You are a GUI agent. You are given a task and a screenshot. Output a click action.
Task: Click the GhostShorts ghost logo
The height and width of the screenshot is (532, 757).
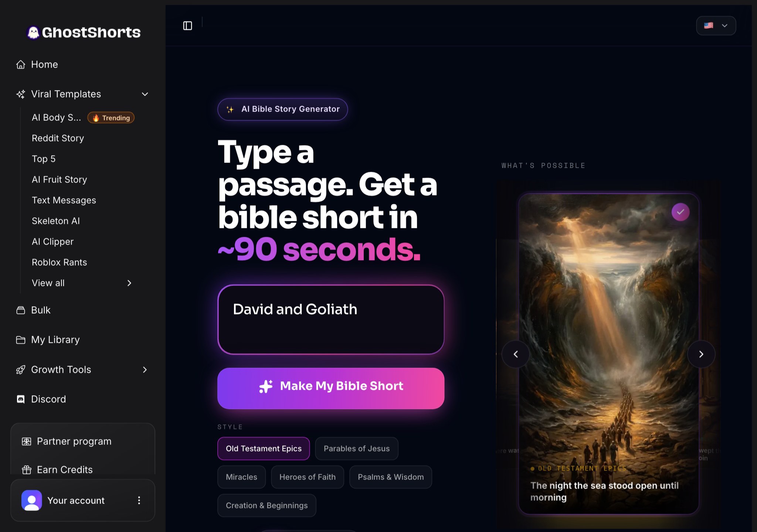coord(33,33)
